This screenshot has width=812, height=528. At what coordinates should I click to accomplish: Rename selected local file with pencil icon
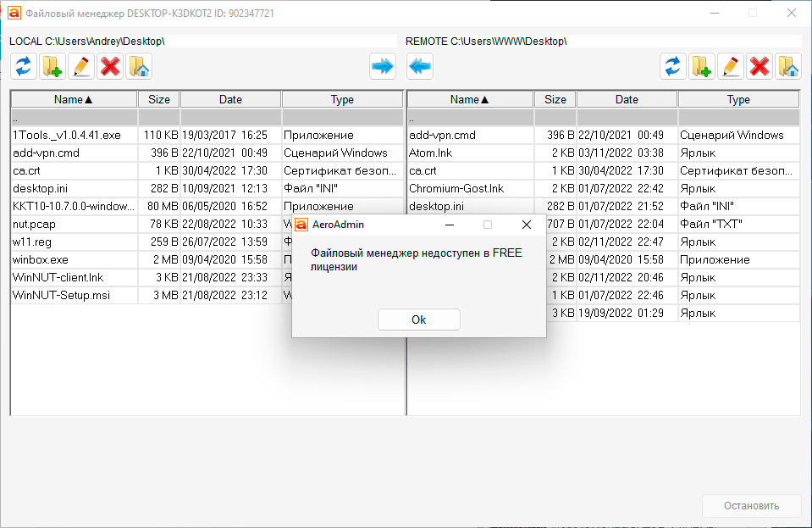pyautogui.click(x=81, y=66)
